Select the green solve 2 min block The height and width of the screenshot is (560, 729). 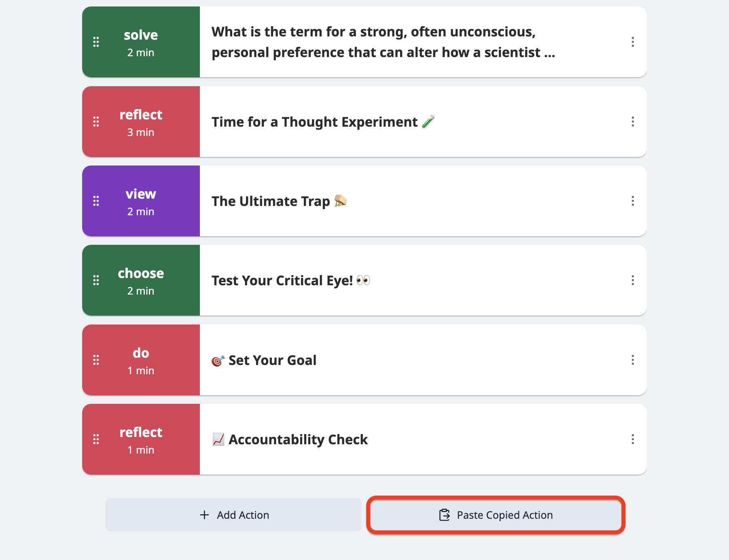[x=141, y=42]
